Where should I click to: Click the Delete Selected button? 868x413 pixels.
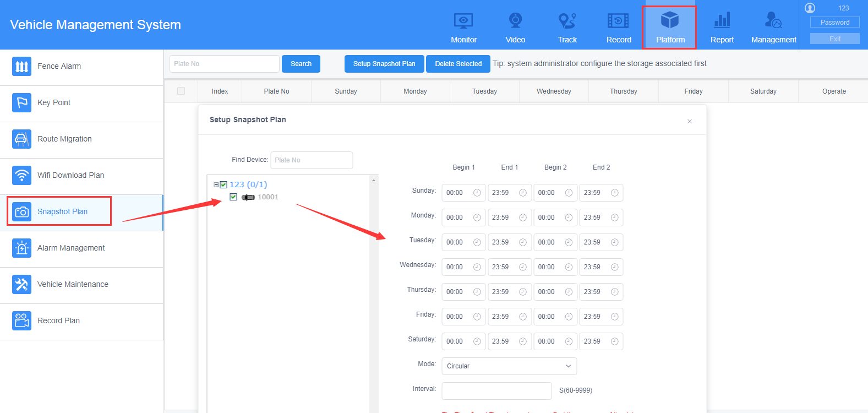pyautogui.click(x=458, y=64)
